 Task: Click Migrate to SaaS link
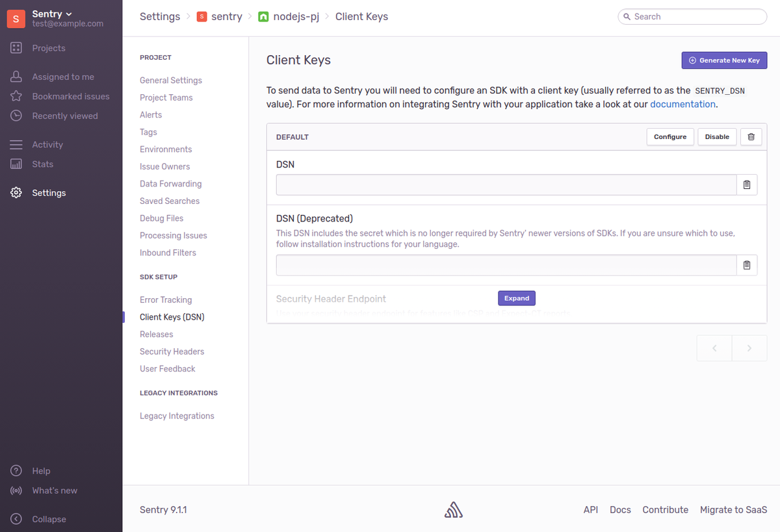pyautogui.click(x=733, y=510)
